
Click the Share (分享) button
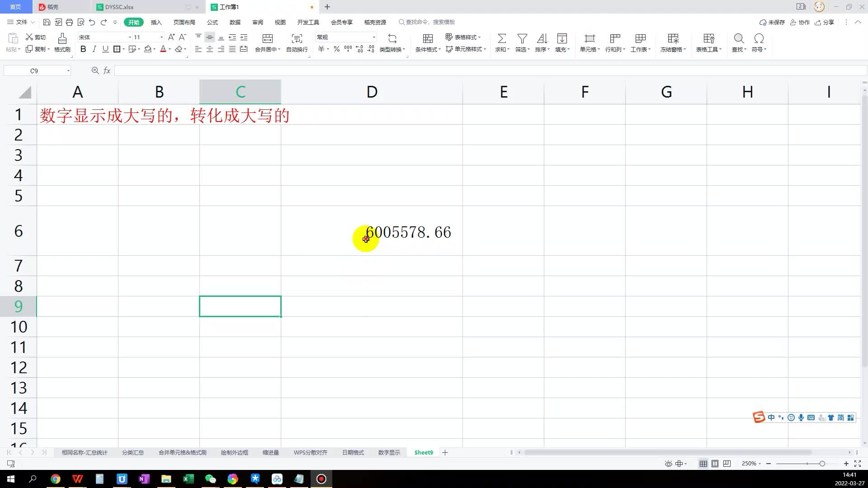tap(824, 22)
